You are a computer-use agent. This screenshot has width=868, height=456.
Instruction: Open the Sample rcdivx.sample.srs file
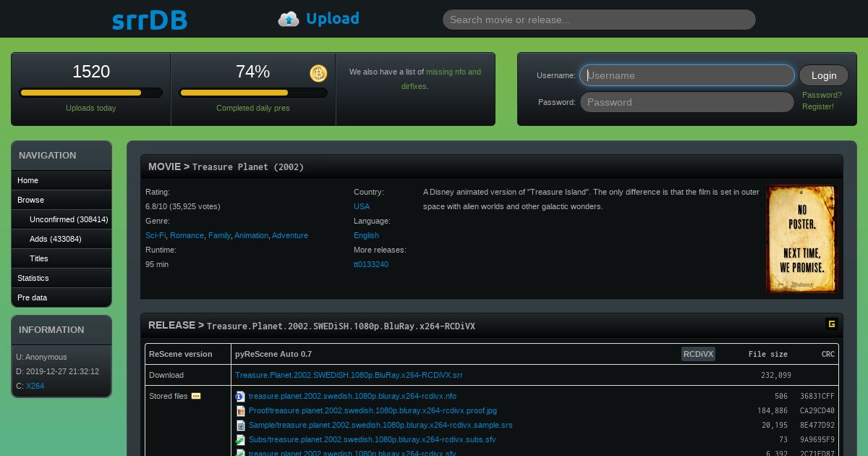[380, 425]
